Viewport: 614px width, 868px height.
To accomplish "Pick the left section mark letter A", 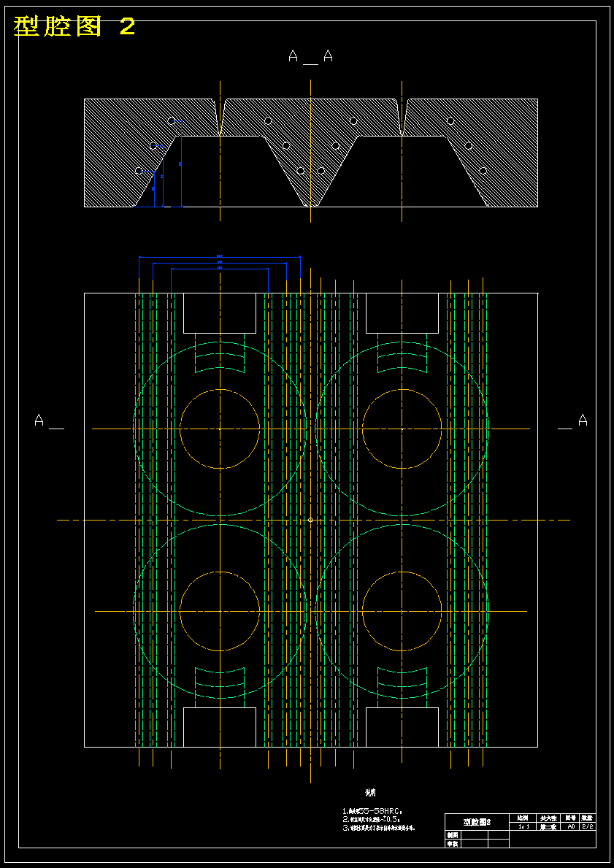I will click(x=39, y=420).
